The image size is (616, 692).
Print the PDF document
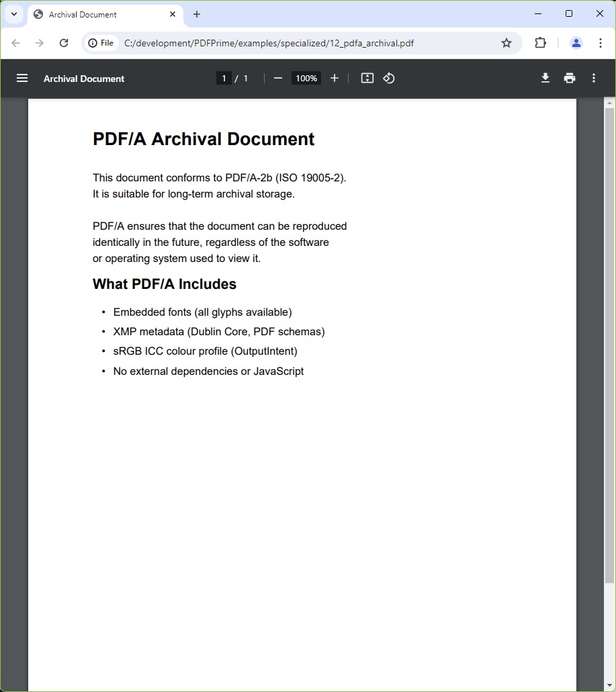(569, 78)
